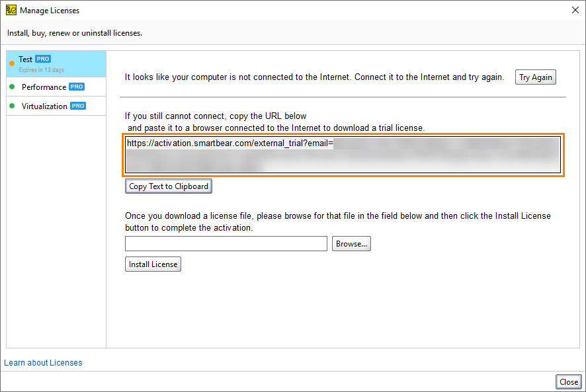Click the empty license file path field
This screenshot has height=392, width=586.
coord(226,243)
